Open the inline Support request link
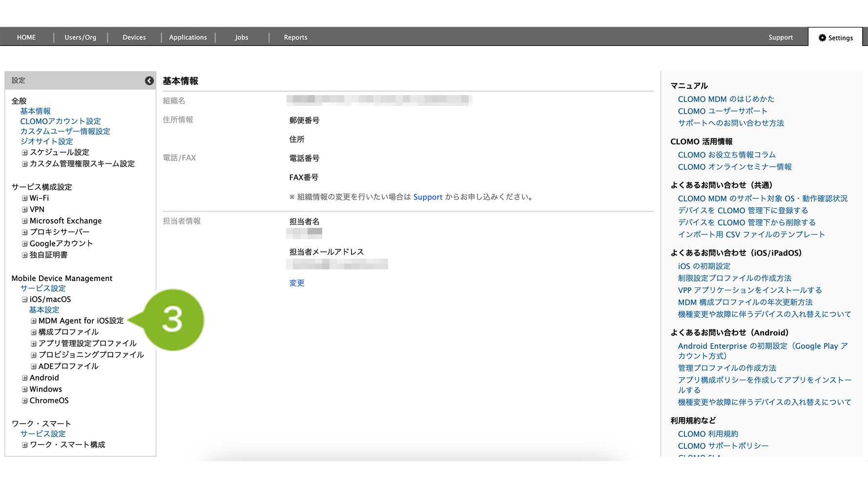The height and width of the screenshot is (488, 868). 428,197
